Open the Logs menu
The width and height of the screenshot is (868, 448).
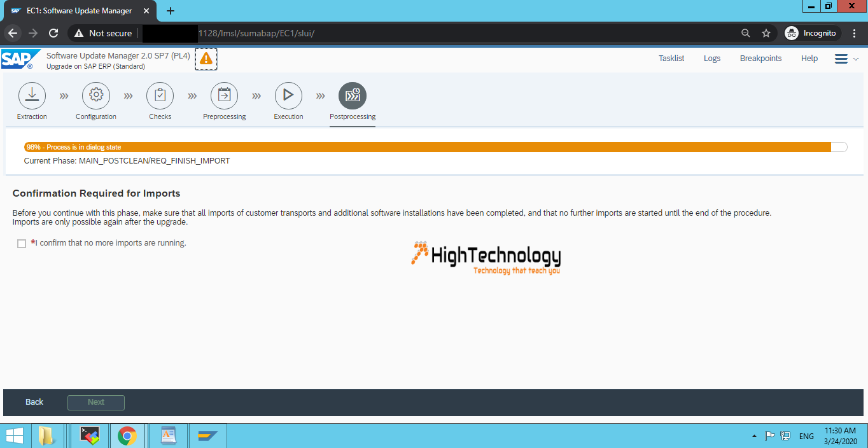coord(712,59)
